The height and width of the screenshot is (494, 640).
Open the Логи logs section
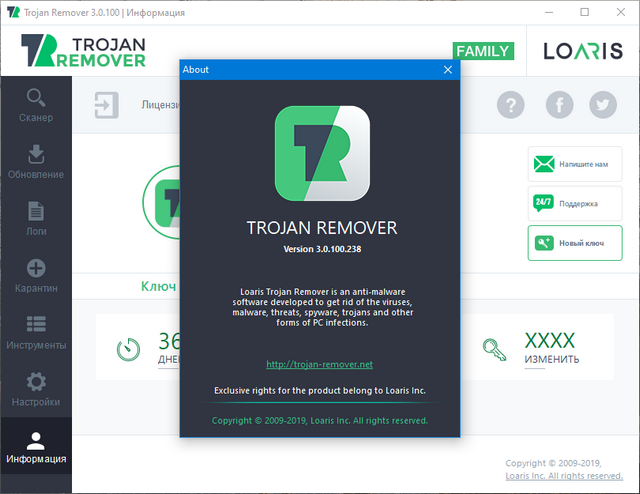coord(36,218)
